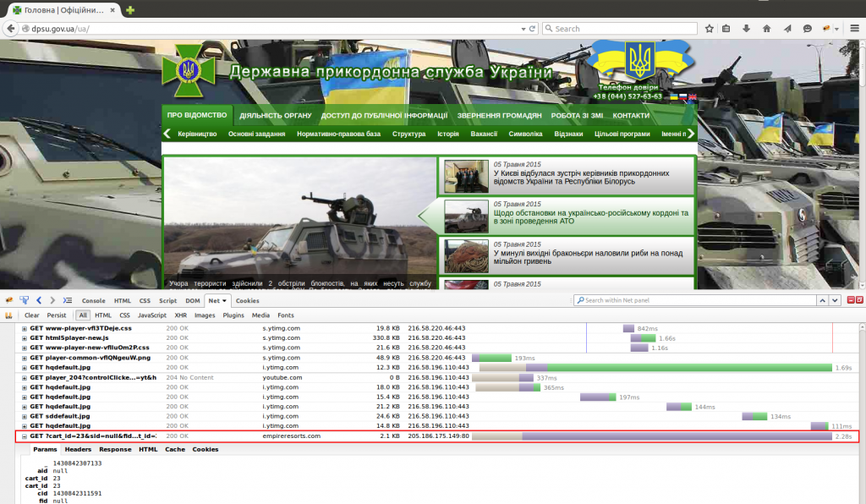Open a new browser tab with plus icon
Image resolution: width=866 pixels, height=504 pixels.
(130, 9)
